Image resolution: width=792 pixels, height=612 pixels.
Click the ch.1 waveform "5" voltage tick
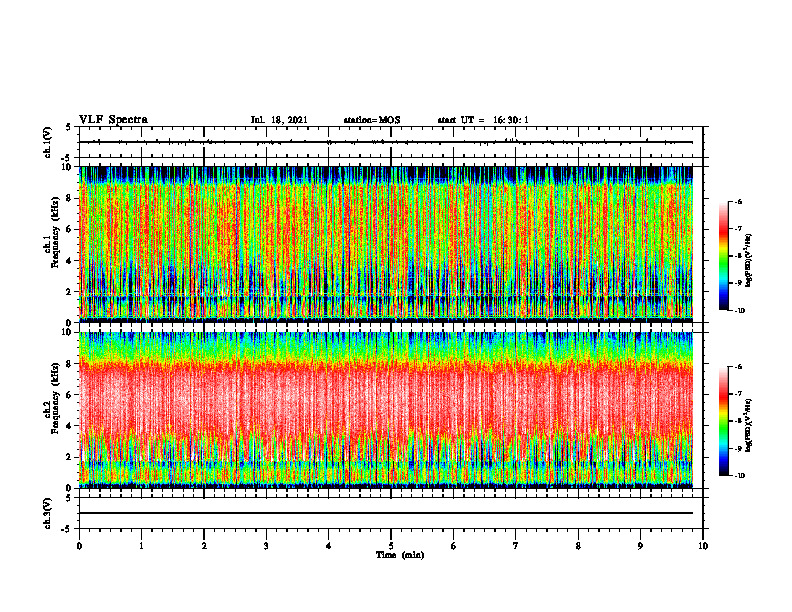tap(68, 128)
